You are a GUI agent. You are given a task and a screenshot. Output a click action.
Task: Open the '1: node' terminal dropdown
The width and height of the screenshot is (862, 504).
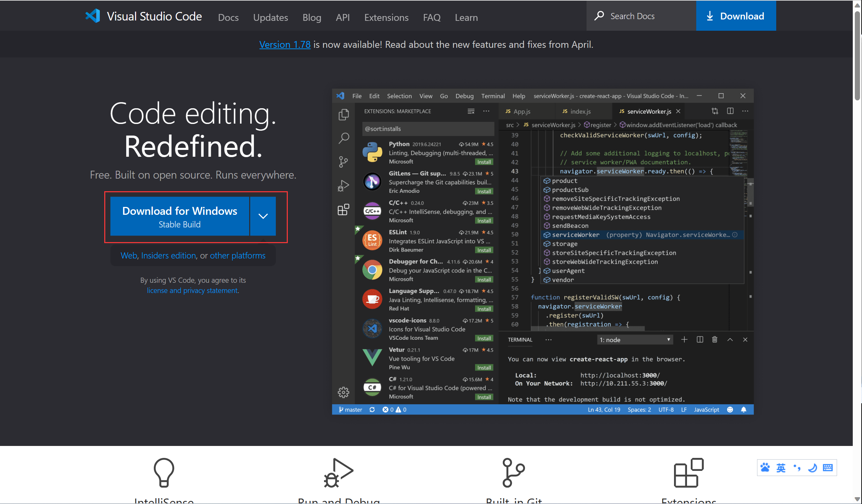click(x=635, y=340)
